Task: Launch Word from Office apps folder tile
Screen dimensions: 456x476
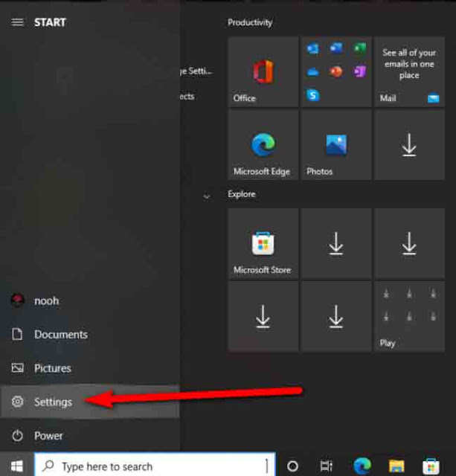Action: click(336, 48)
